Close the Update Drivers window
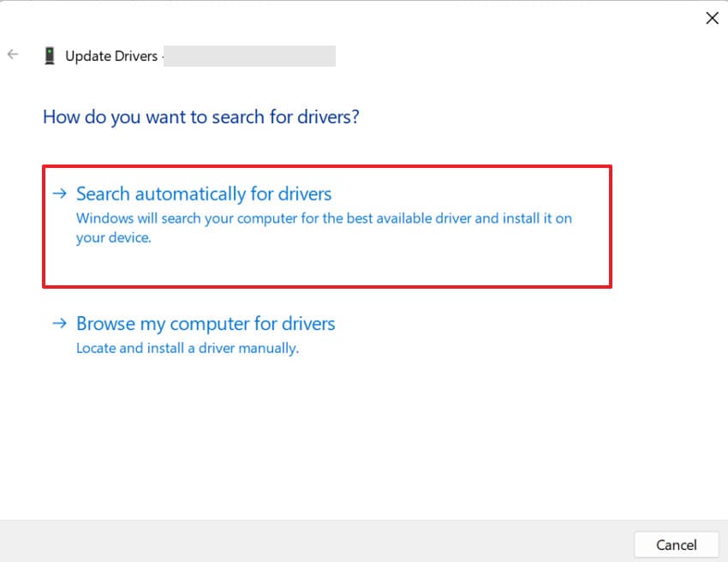This screenshot has height=562, width=728. pyautogui.click(x=712, y=17)
